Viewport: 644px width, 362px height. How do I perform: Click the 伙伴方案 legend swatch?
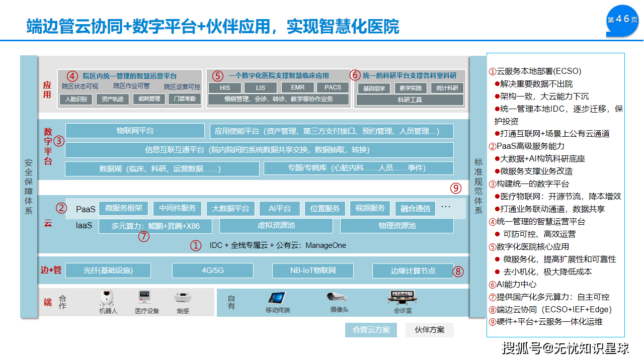tap(429, 330)
